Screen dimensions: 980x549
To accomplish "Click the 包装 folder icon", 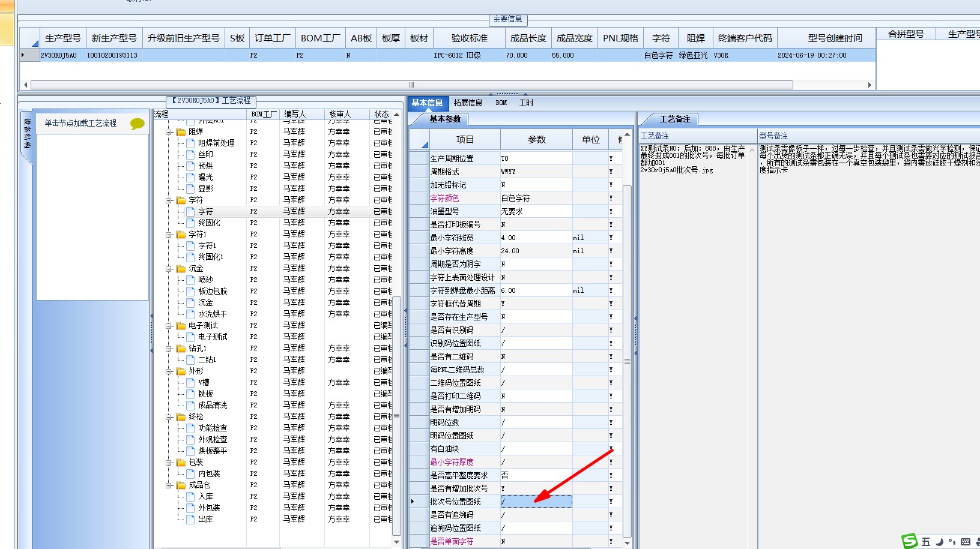I will (x=181, y=463).
